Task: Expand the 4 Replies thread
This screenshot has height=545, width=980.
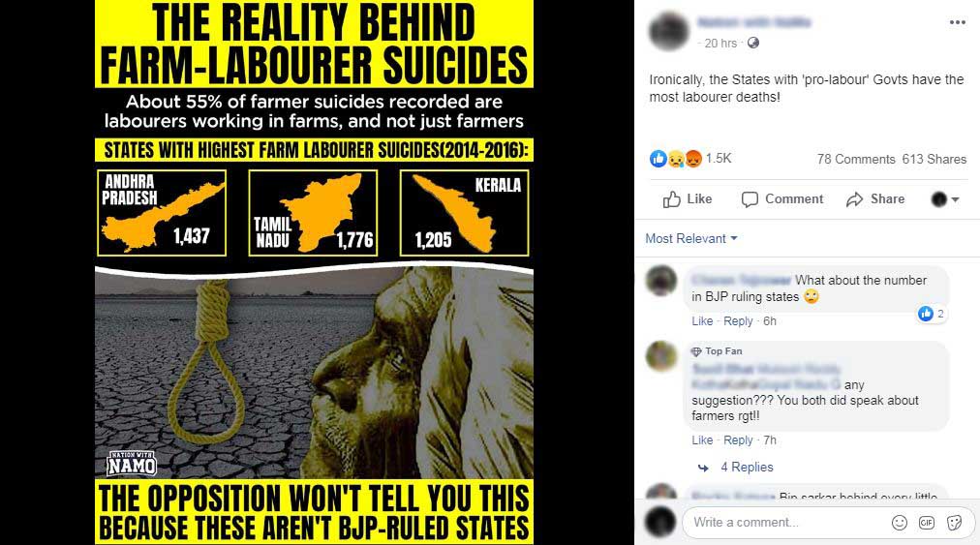Action: (x=747, y=467)
